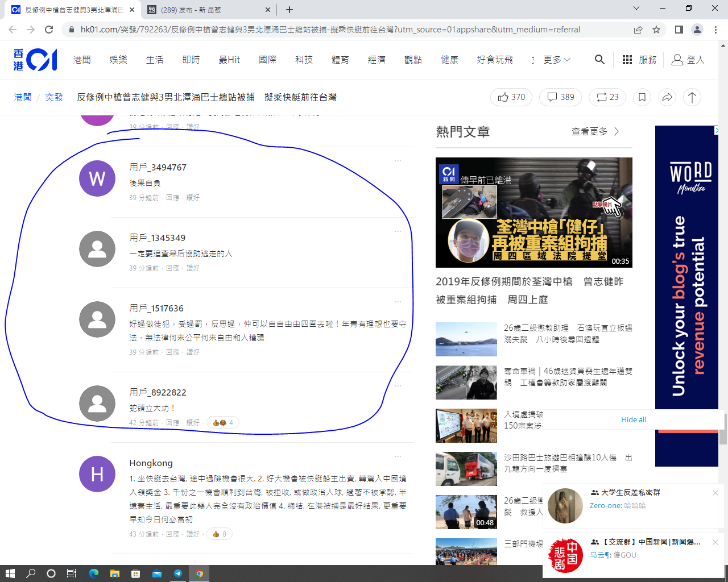The height and width of the screenshot is (582, 728).
Task: Like 用戶_1345349 comment with 讚好
Action: 193,268
